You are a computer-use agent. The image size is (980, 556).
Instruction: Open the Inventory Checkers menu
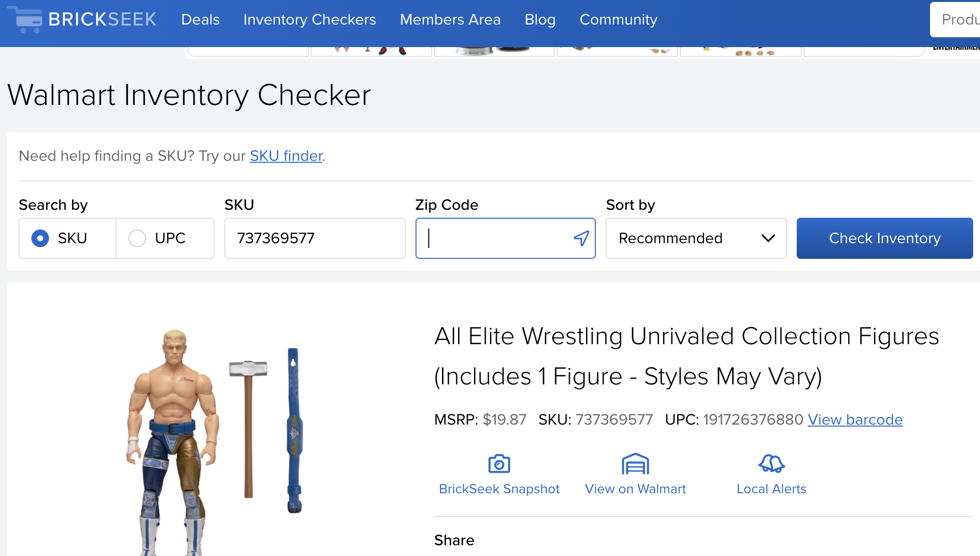(x=310, y=20)
